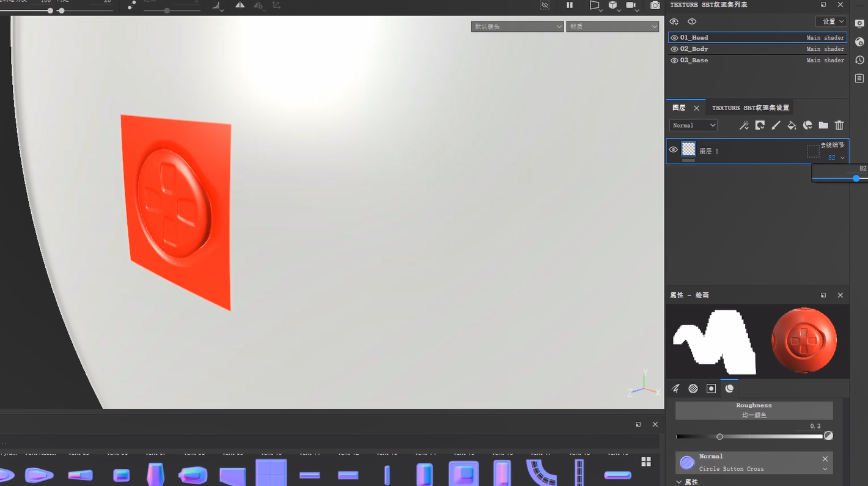The height and width of the screenshot is (486, 868).
Task: Click the delete layer trash icon
Action: click(x=839, y=125)
